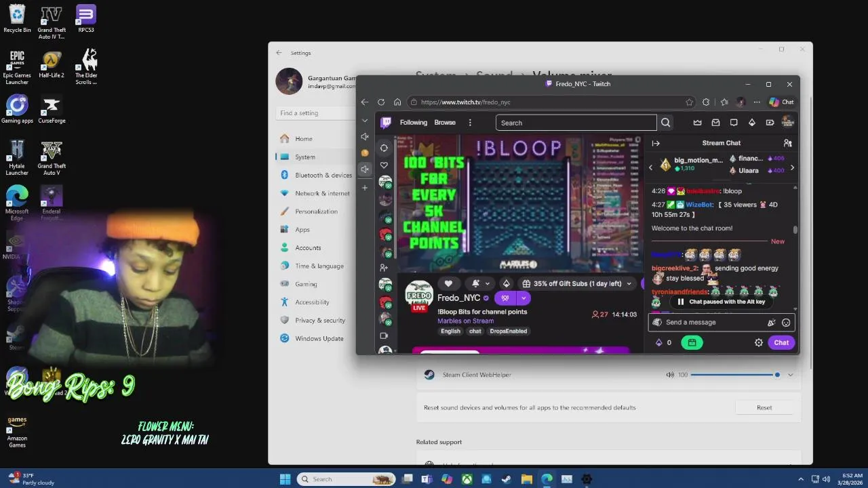Click the Reset sound devices button
The height and width of the screenshot is (488, 868).
764,407
